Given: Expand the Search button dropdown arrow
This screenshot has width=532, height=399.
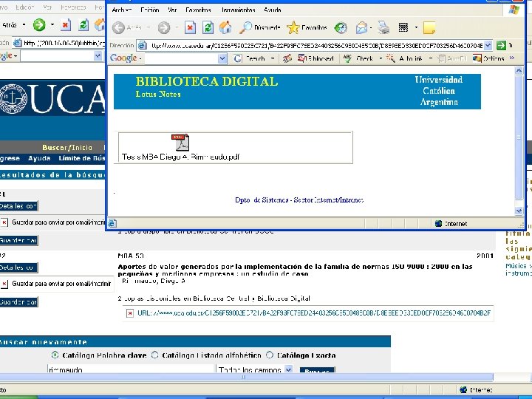Looking at the screenshot, I should point(273,58).
